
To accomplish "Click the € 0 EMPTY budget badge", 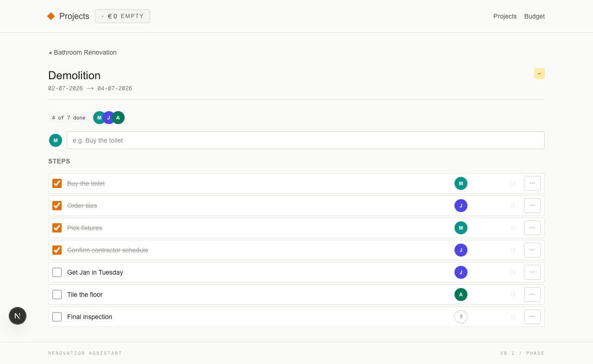I will (122, 16).
